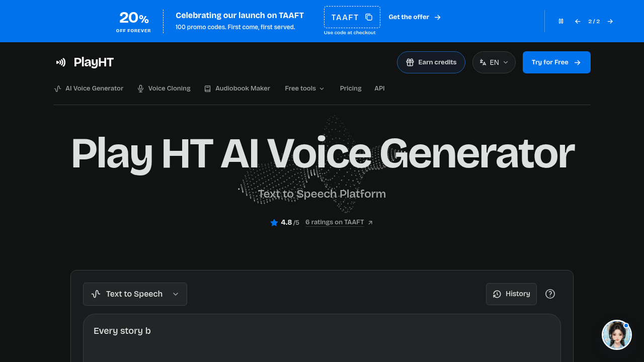The image size is (644, 362).
Task: Open 6 ratings on TAAFT link
Action: coord(335,222)
